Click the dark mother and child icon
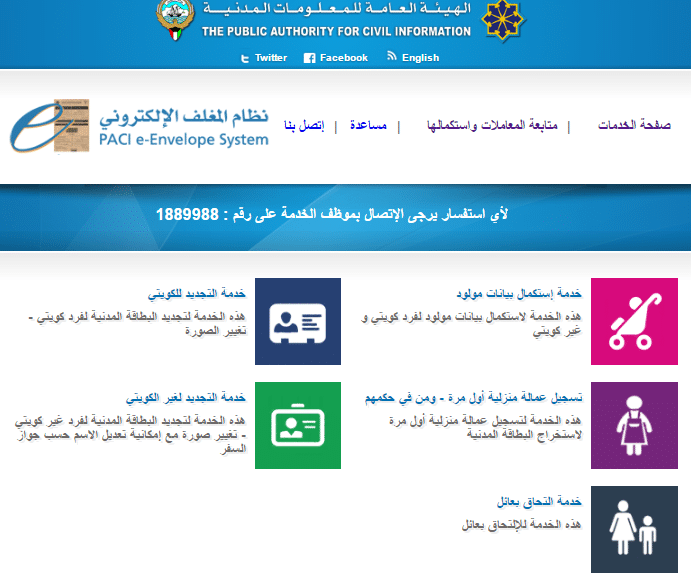This screenshot has height=580, width=691. [x=634, y=529]
